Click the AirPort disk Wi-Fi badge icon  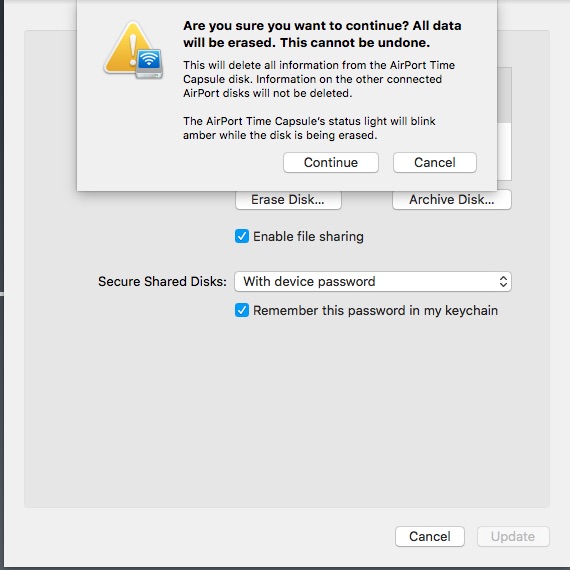point(149,63)
